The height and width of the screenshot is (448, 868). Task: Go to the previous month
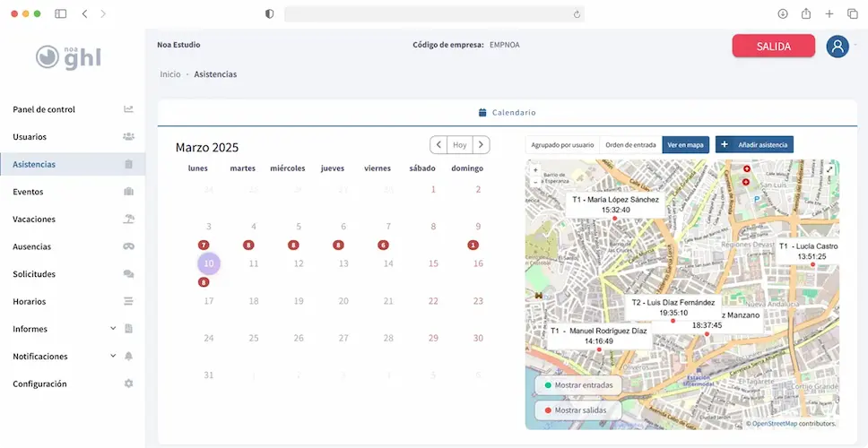click(x=438, y=145)
